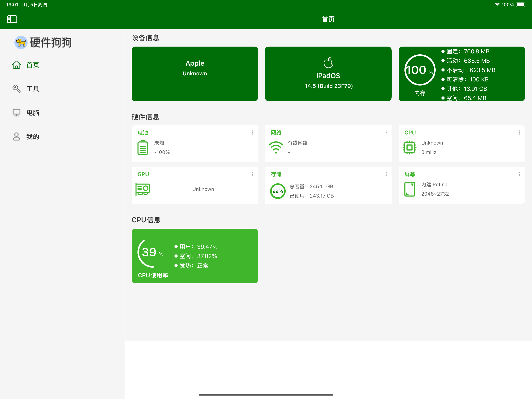Click the 首页 title in top bar
This screenshot has height=399, width=532.
328,19
